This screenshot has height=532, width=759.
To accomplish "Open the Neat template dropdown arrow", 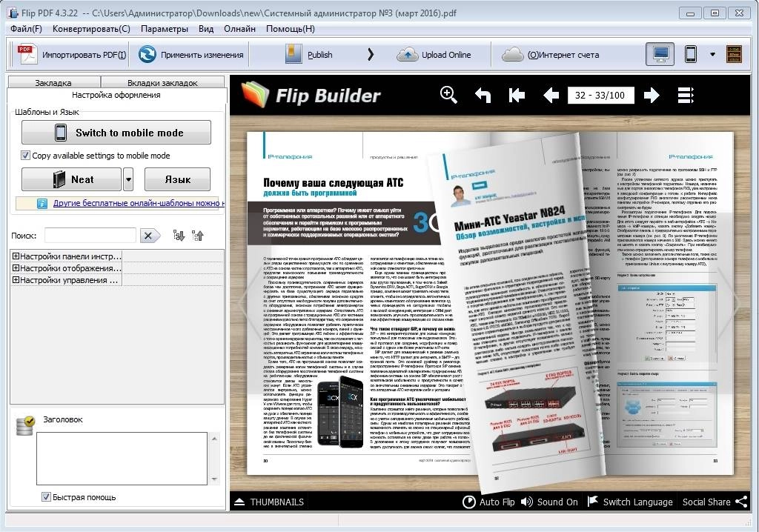I will pos(128,179).
